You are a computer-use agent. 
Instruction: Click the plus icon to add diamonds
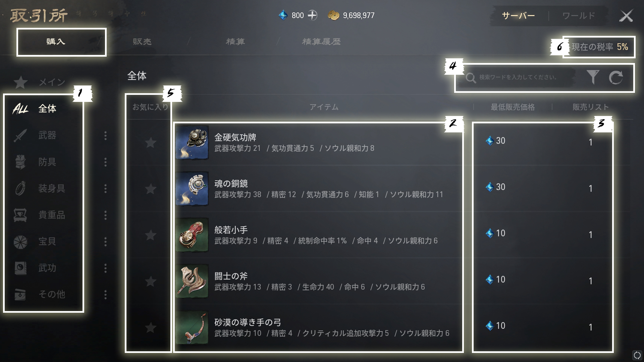pyautogui.click(x=312, y=15)
